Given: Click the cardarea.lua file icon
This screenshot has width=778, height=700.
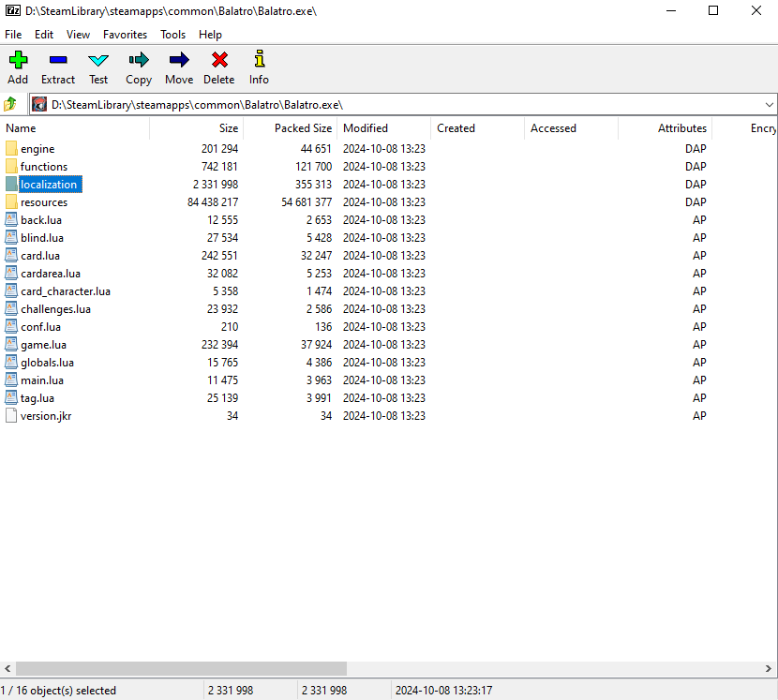Looking at the screenshot, I should coord(11,274).
